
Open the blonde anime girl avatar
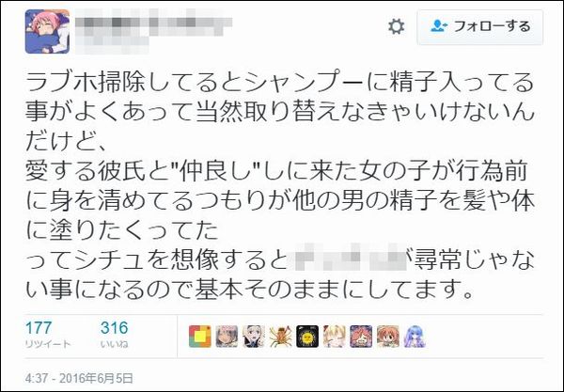[x=334, y=337]
